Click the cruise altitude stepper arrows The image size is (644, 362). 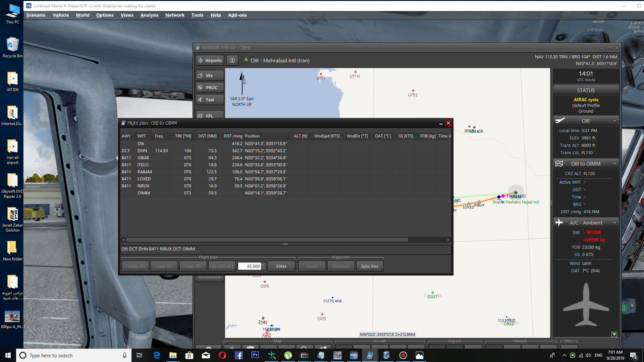264,266
